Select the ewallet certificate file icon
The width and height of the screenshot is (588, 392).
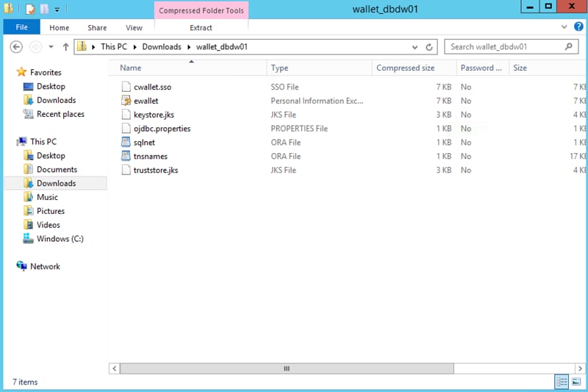tap(126, 101)
